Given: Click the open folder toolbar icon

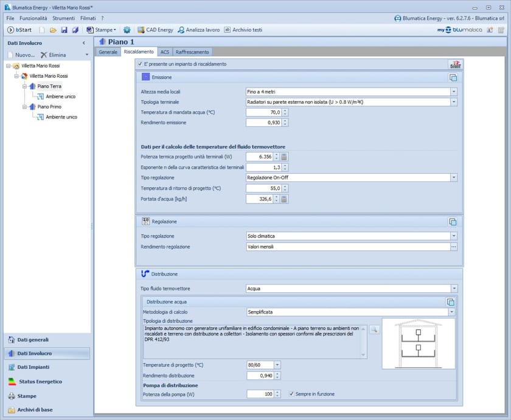Looking at the screenshot, I should coord(53,30).
